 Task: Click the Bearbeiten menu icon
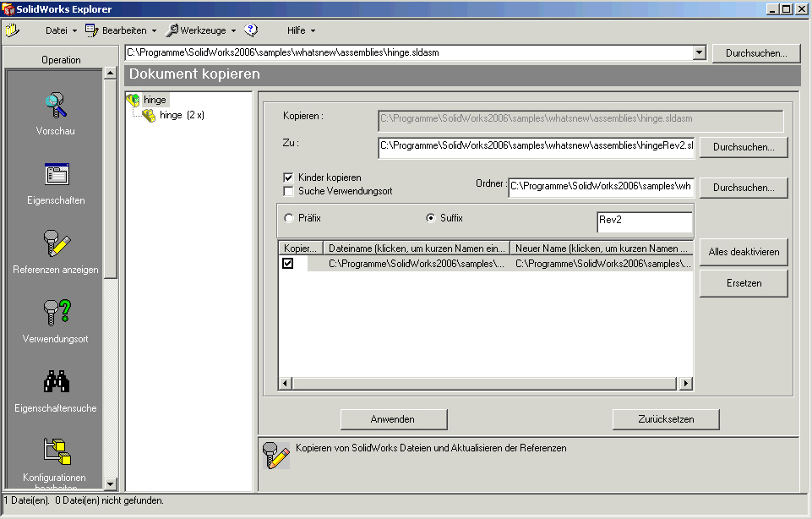pos(91,30)
